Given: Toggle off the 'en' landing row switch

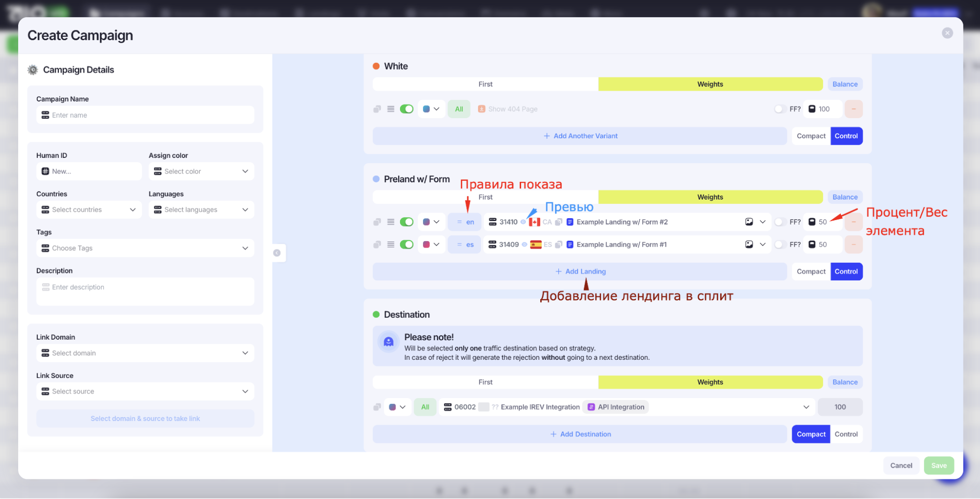Looking at the screenshot, I should click(x=406, y=222).
